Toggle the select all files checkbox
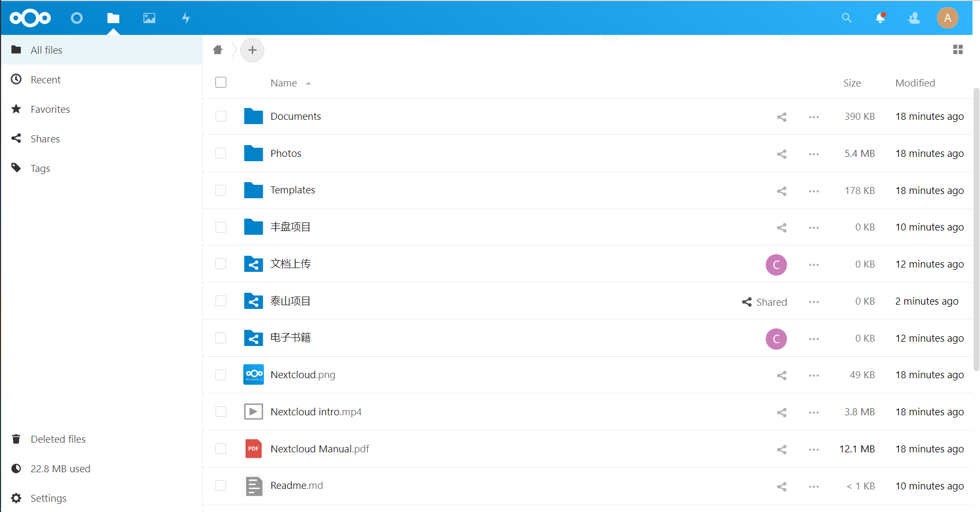Screen dimensions: 980x512 pos(221,82)
